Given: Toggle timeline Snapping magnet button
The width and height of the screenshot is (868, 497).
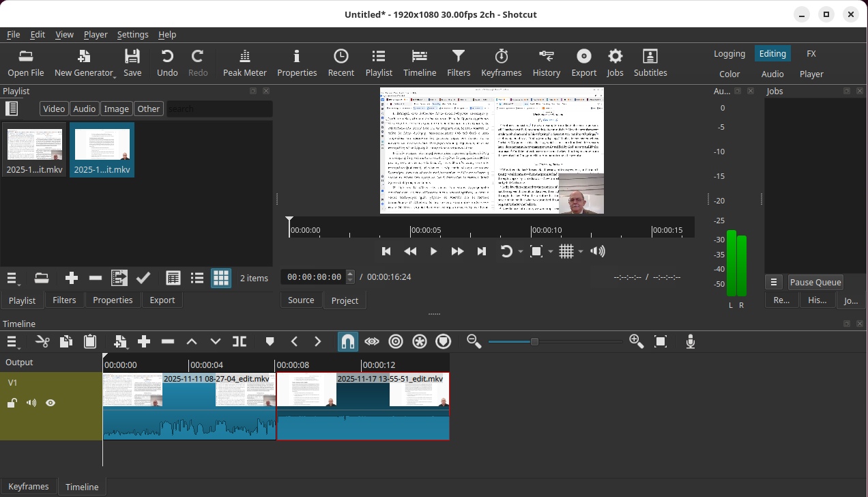Looking at the screenshot, I should [x=347, y=341].
